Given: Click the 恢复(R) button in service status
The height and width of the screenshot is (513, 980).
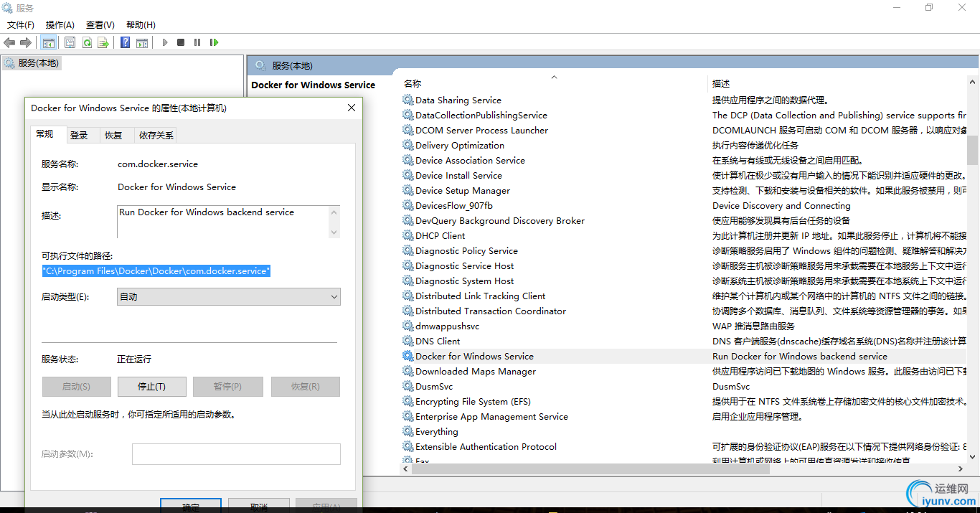Looking at the screenshot, I should (x=306, y=387).
